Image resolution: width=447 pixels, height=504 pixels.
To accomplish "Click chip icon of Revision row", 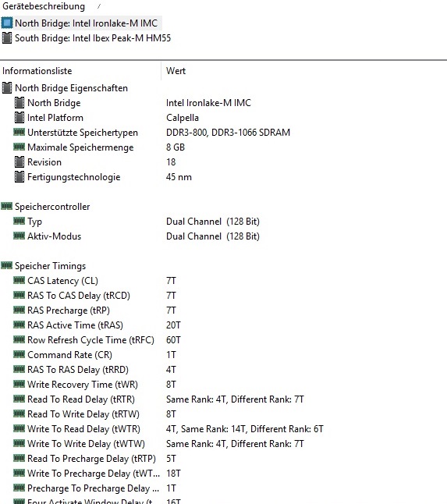I will [x=20, y=162].
